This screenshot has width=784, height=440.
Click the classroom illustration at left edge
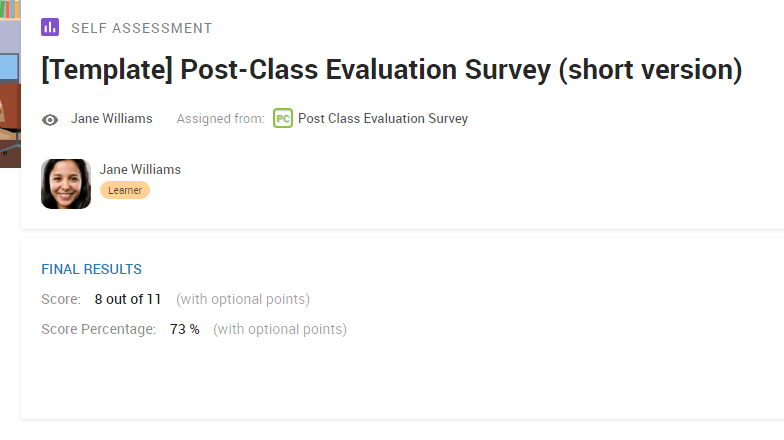pyautogui.click(x=10, y=84)
